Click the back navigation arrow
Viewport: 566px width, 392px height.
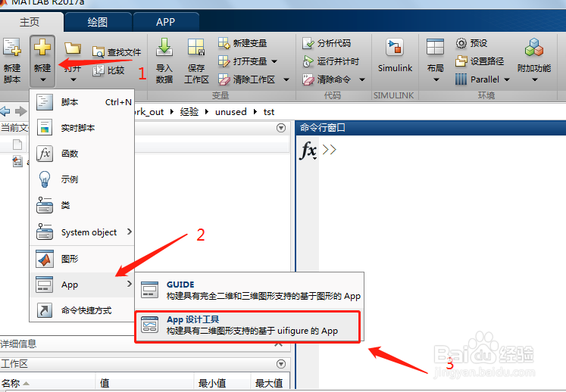click(5, 111)
